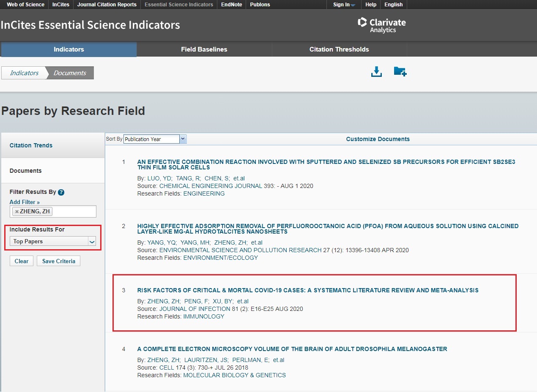Click author TANG, R
537x392 pixels.
[x=189, y=178]
